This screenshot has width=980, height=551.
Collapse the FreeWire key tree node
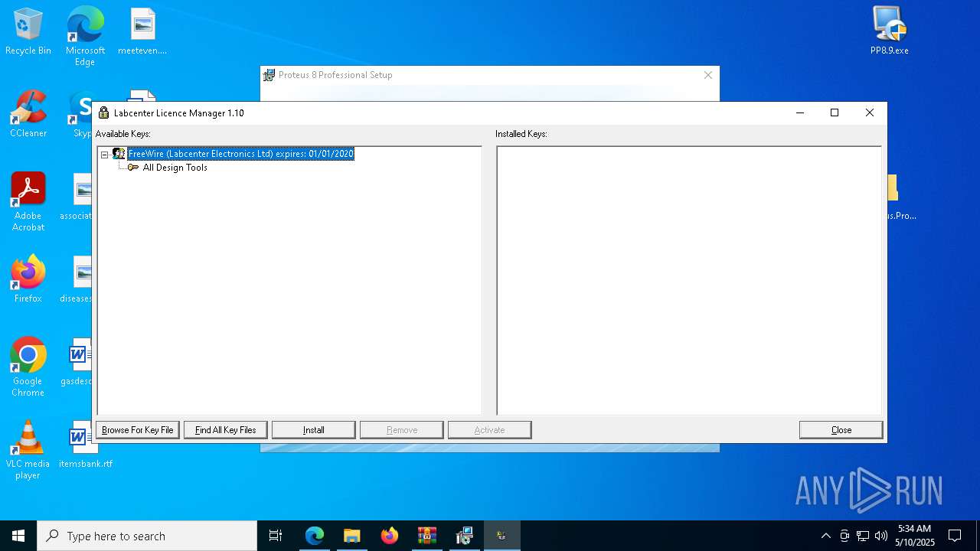click(104, 155)
